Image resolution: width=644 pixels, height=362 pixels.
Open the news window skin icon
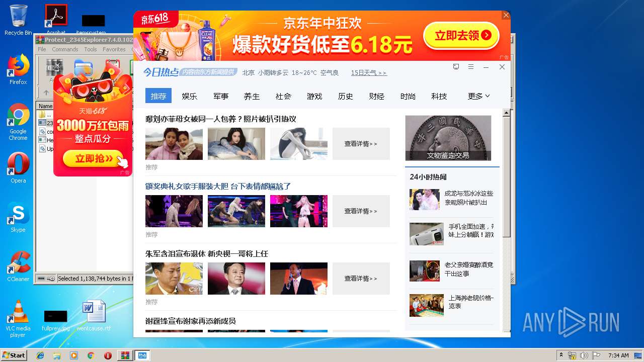pyautogui.click(x=456, y=67)
